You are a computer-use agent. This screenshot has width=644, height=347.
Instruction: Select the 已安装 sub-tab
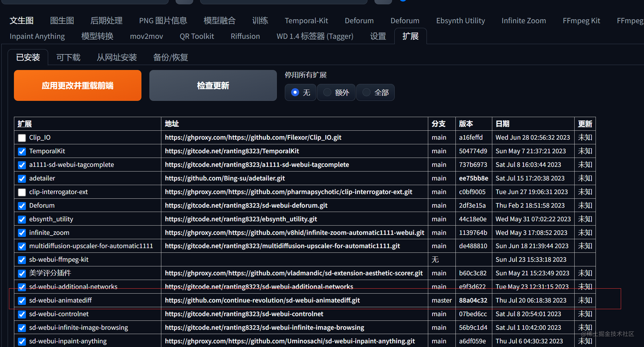coord(28,57)
